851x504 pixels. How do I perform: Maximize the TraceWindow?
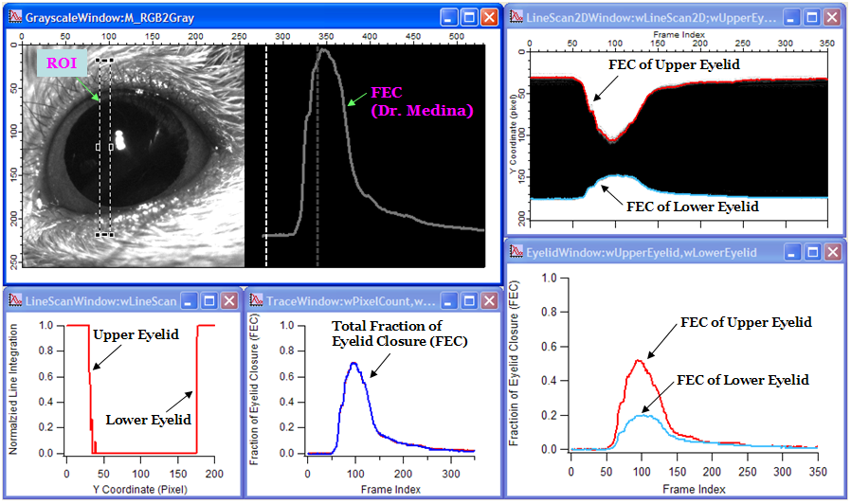pos(469,300)
